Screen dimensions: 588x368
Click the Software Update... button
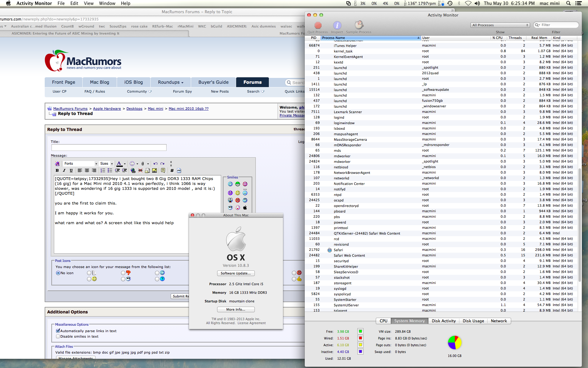pyautogui.click(x=236, y=273)
